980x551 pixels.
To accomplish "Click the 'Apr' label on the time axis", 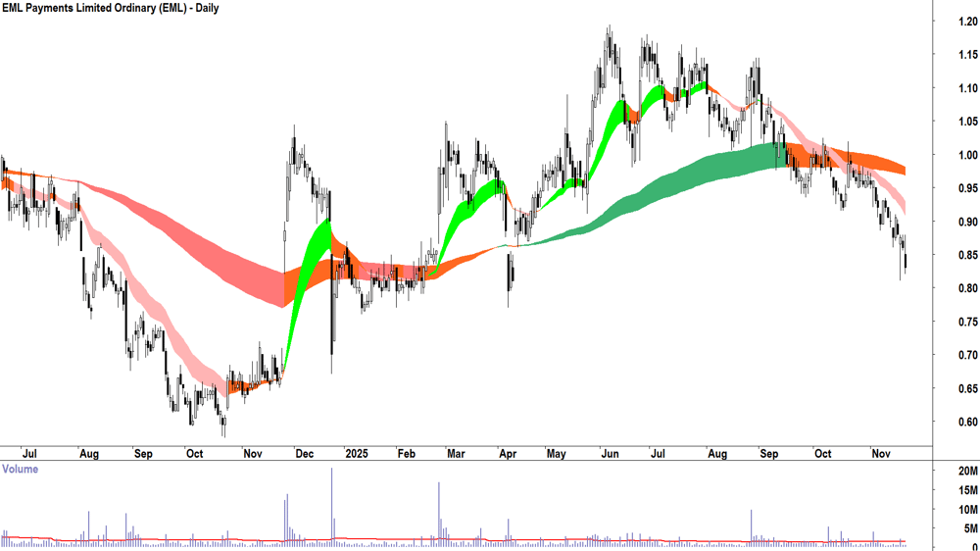I will [x=508, y=453].
